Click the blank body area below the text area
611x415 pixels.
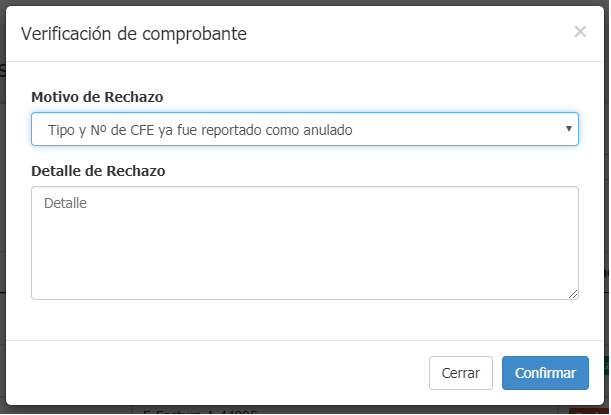305,320
